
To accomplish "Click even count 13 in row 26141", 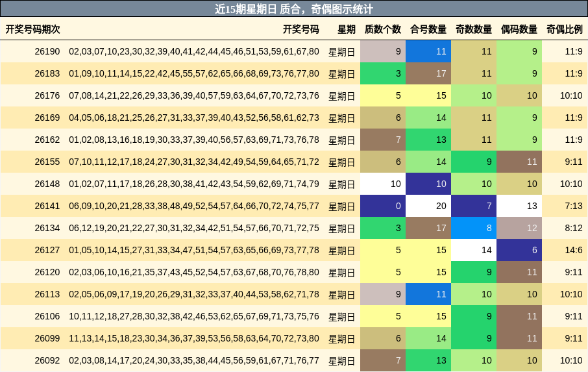I will [x=519, y=206].
